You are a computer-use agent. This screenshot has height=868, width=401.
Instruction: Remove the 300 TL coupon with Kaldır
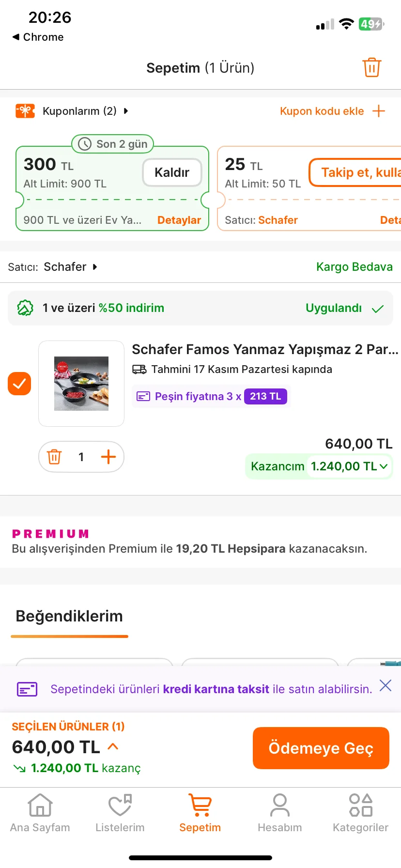[172, 172]
